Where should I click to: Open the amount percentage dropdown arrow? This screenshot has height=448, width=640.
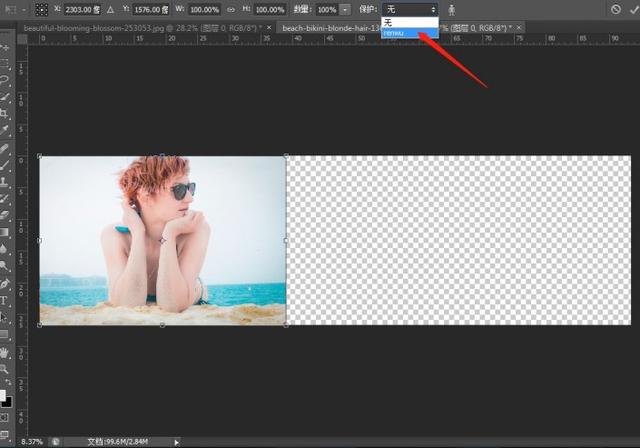[345, 9]
